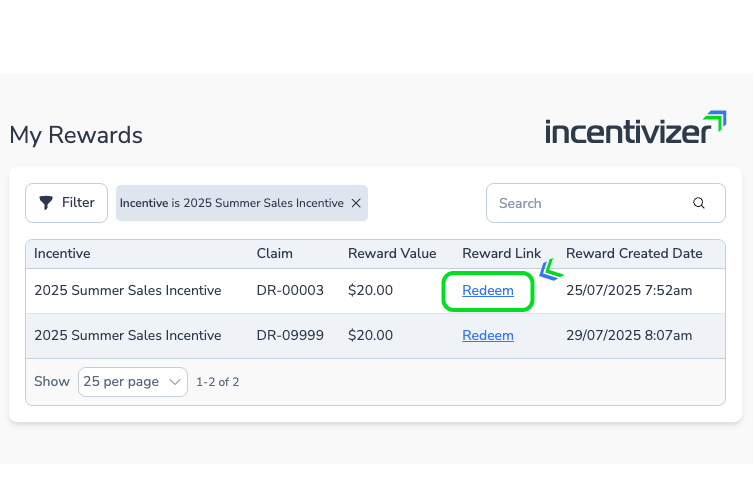Click the DR-09999 claim cell

coord(290,336)
